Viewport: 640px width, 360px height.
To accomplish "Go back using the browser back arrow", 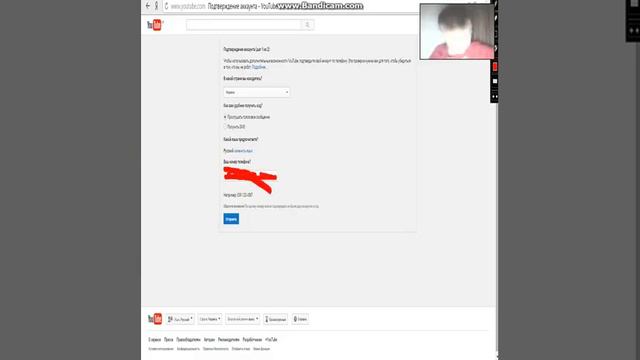I will pos(148,6).
